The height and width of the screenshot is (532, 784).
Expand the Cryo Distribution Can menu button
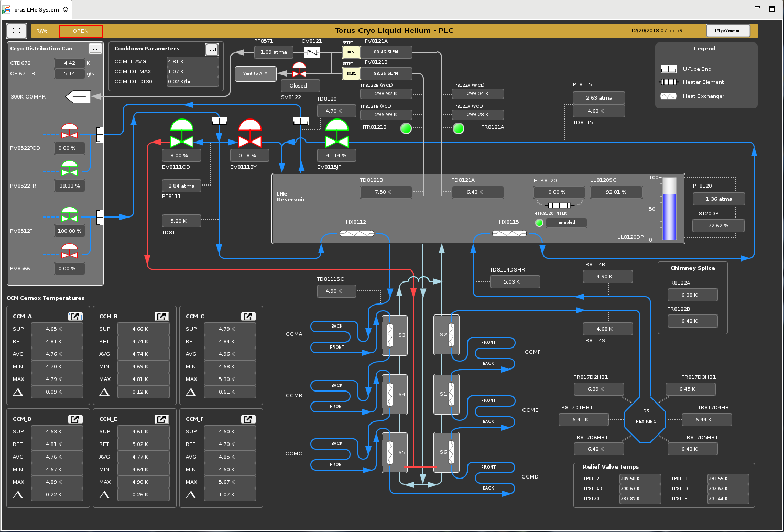[x=95, y=48]
